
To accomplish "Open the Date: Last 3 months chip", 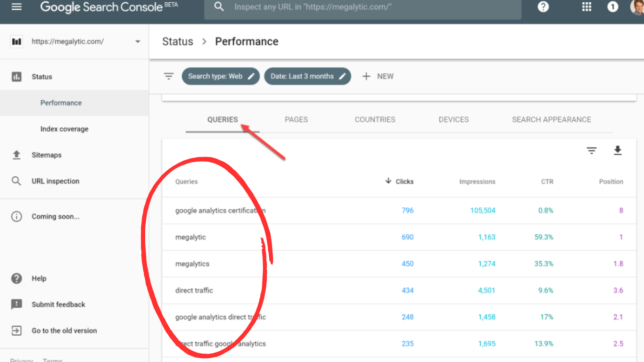I will (x=307, y=76).
